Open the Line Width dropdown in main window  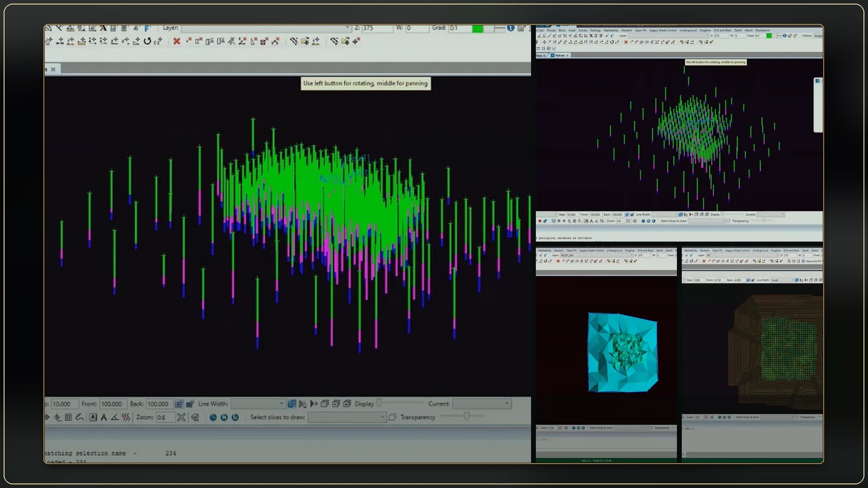coord(258,404)
